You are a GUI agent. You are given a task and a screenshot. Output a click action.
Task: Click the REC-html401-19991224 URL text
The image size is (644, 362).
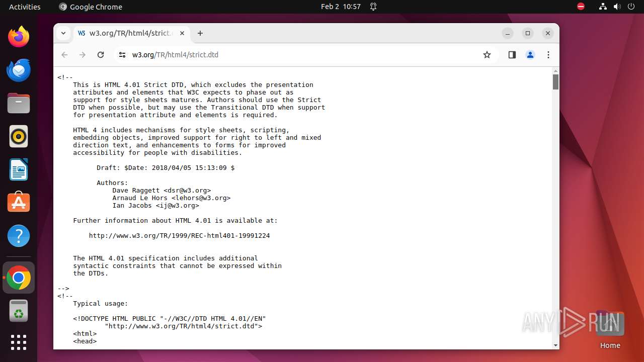click(180, 236)
